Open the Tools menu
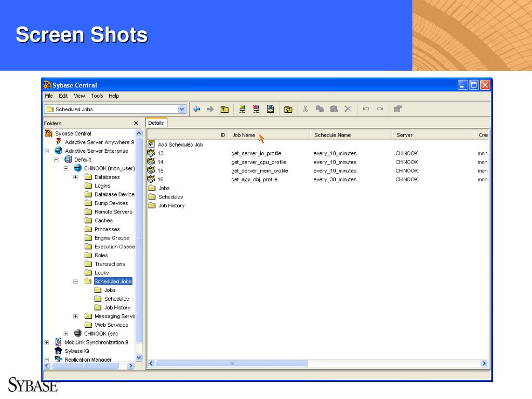532x399 pixels. click(x=97, y=96)
